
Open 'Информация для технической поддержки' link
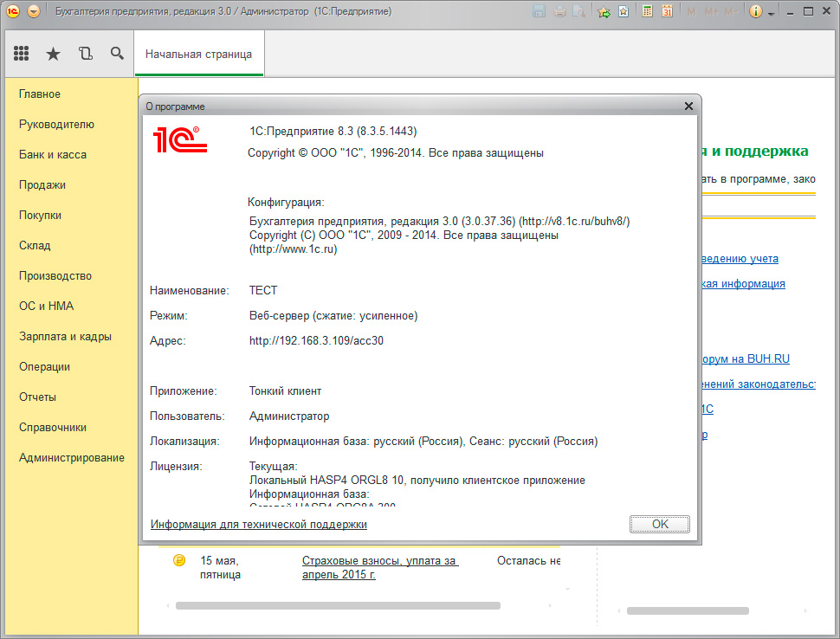coord(259,525)
